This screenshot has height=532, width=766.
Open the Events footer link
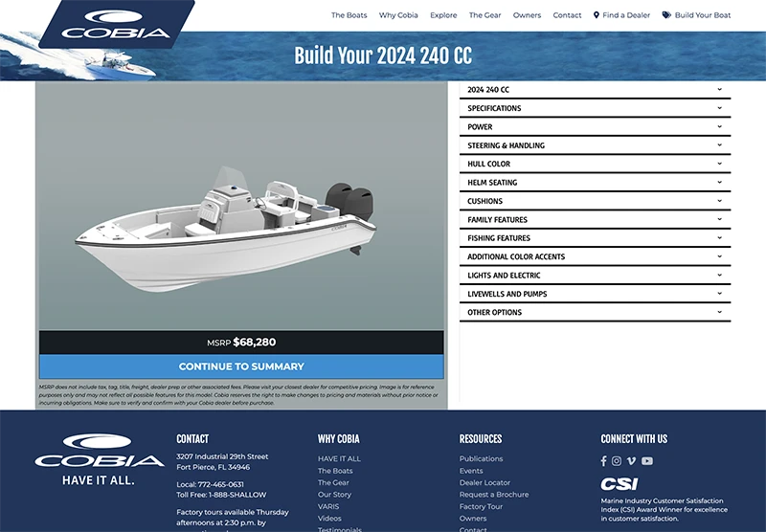point(471,471)
